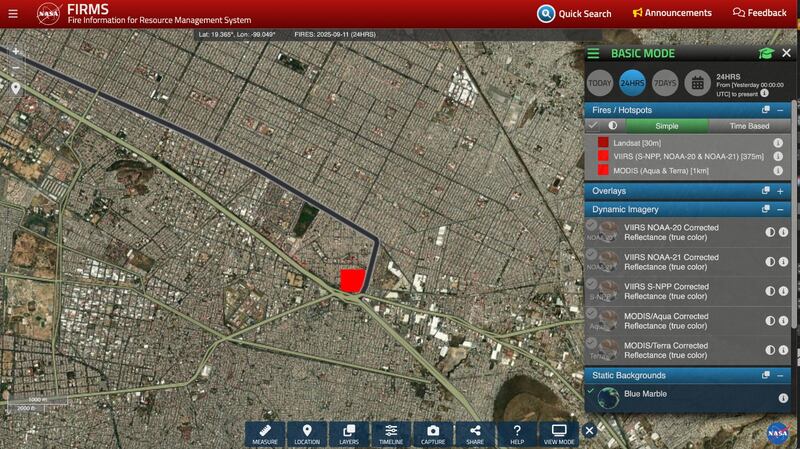Image resolution: width=800 pixels, height=449 pixels.
Task: Pop out the Fires / Hotspots section
Action: tap(765, 110)
